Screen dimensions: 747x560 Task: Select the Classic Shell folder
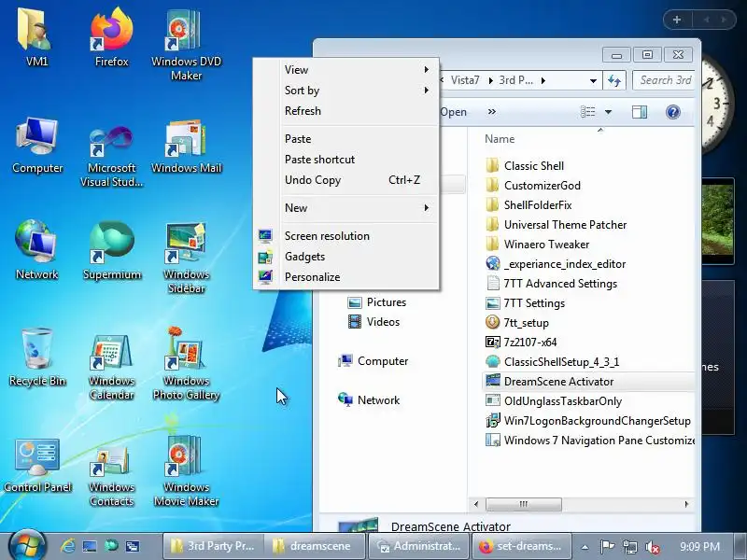(525, 166)
